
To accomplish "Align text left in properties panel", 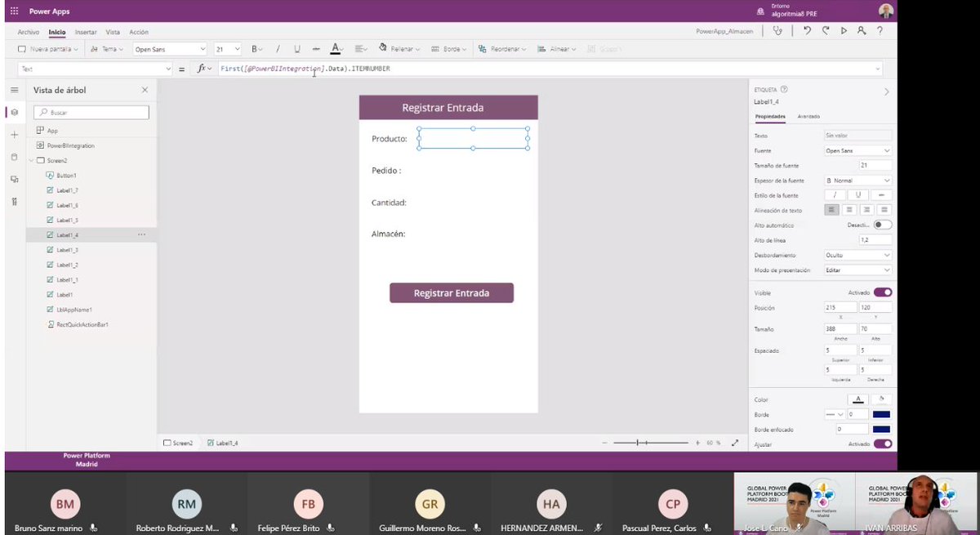I will 832,210.
